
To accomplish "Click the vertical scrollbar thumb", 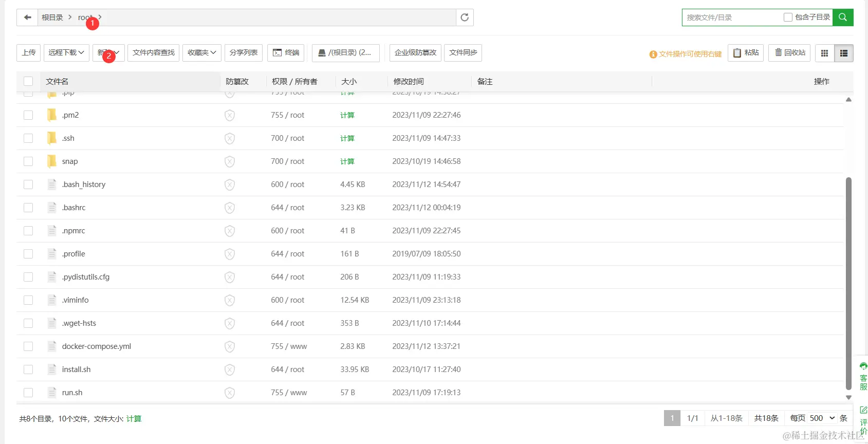I will (x=849, y=284).
